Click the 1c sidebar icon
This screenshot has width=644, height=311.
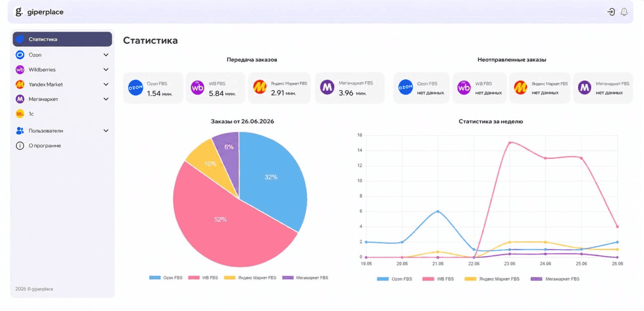pos(20,114)
